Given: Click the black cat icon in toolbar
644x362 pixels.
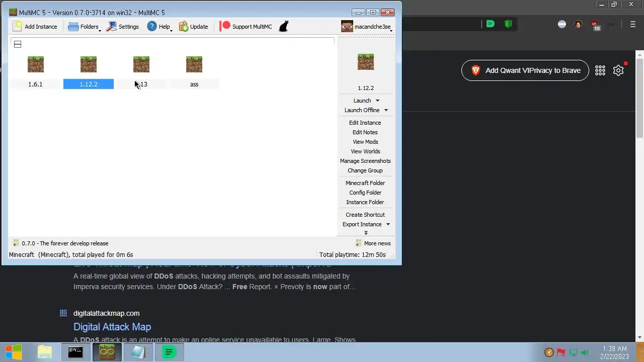Looking at the screenshot, I should (284, 27).
